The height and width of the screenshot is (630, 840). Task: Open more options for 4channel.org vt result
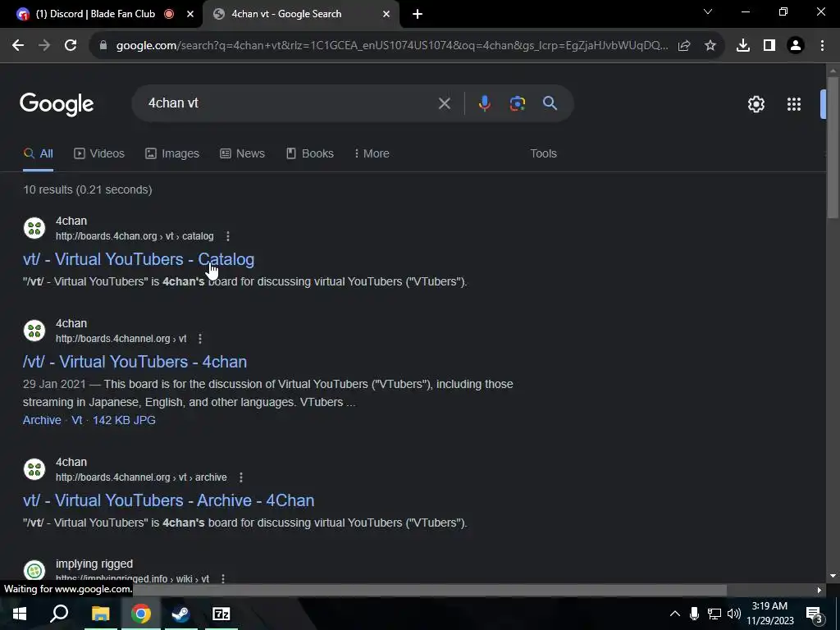(x=200, y=339)
